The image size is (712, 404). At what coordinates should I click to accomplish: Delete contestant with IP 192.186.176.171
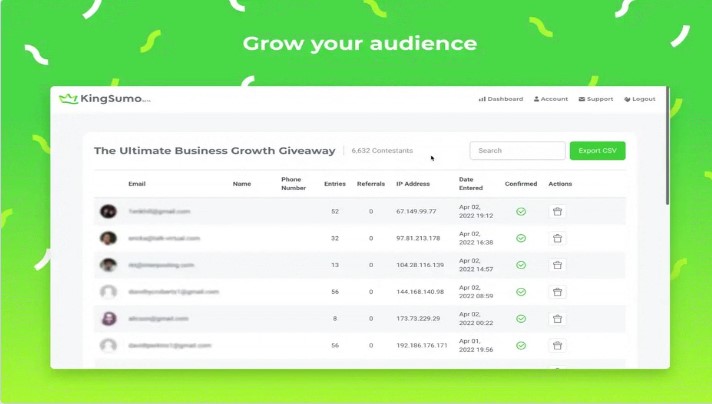pos(558,345)
